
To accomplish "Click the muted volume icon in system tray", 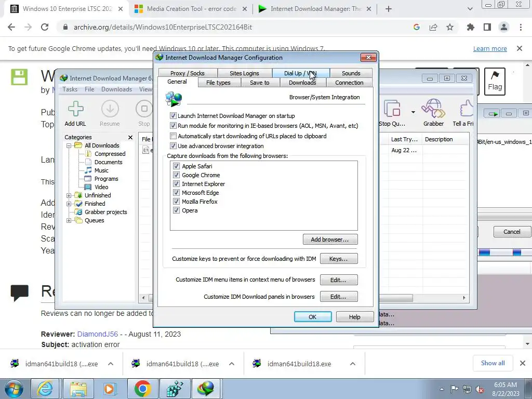I will click(480, 389).
